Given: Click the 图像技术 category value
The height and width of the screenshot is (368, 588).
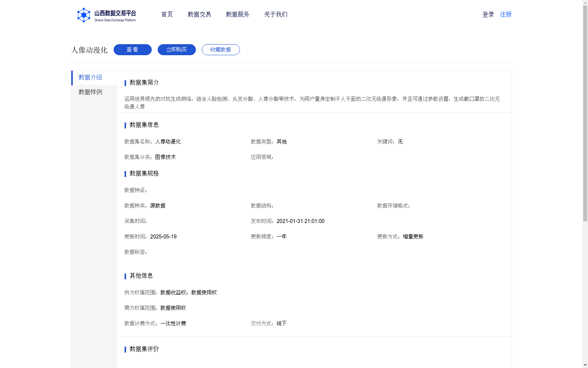Looking at the screenshot, I should (165, 157).
